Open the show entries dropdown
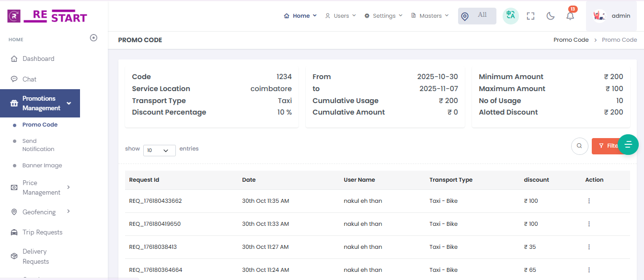 point(159,150)
